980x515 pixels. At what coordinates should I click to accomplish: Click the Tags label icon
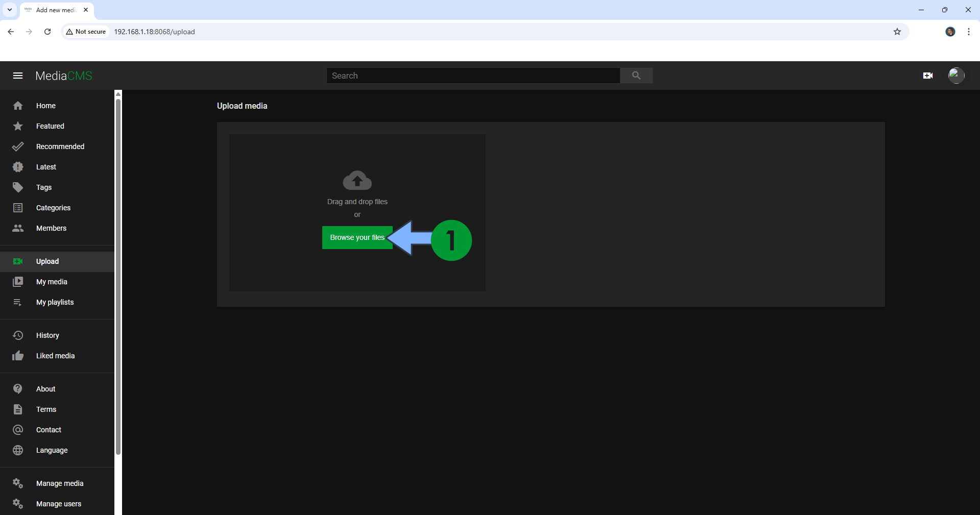(18, 187)
